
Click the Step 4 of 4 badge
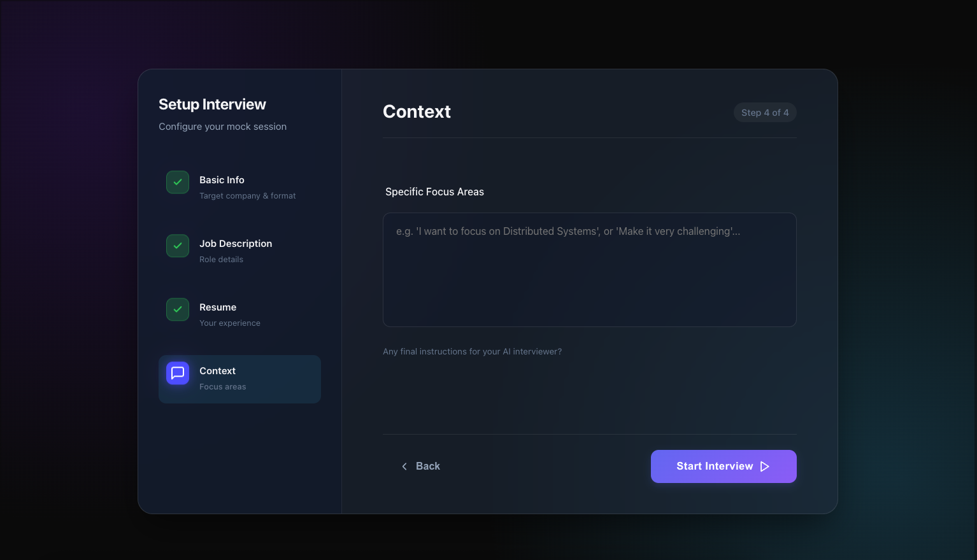coord(765,112)
